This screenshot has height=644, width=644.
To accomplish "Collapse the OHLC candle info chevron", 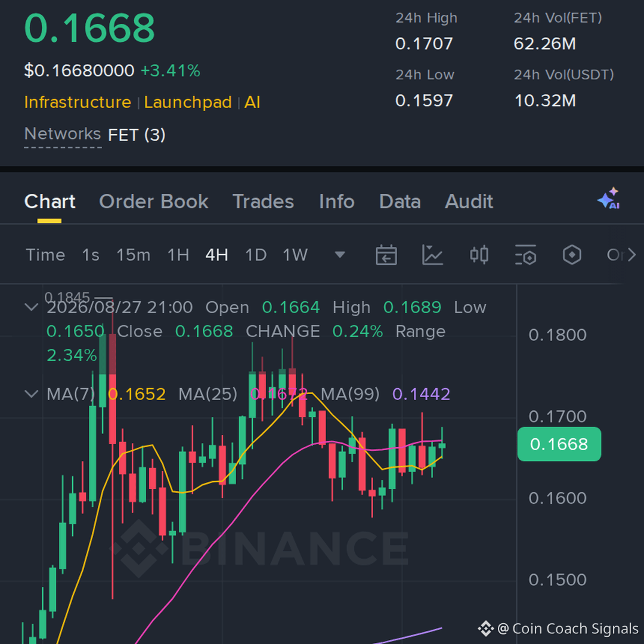I will click(32, 307).
